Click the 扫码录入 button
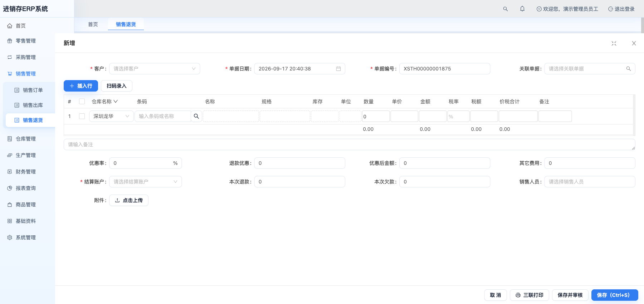Image resolution: width=644 pixels, height=304 pixels. pyautogui.click(x=117, y=86)
